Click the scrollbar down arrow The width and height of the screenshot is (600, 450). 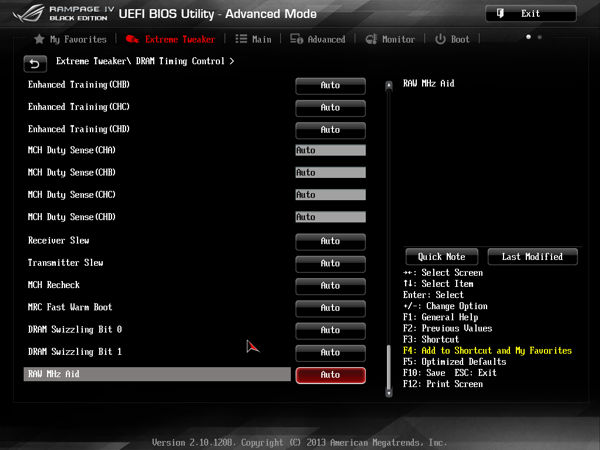pyautogui.click(x=389, y=393)
